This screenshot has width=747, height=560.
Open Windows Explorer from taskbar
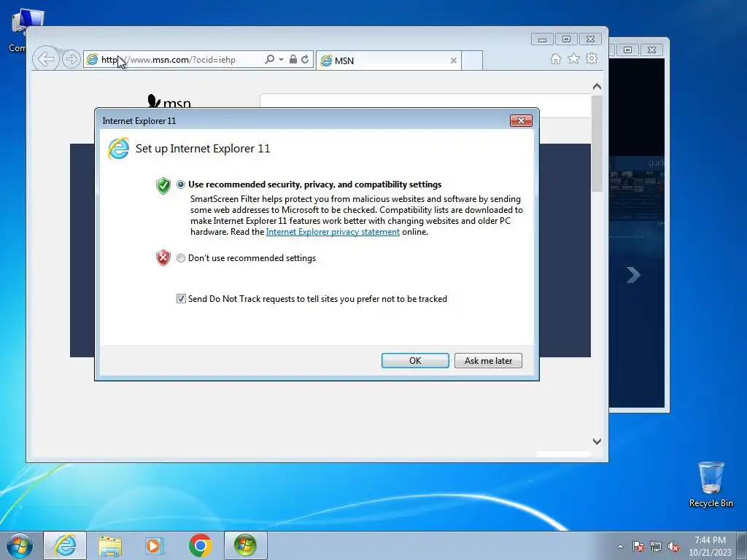(110, 545)
